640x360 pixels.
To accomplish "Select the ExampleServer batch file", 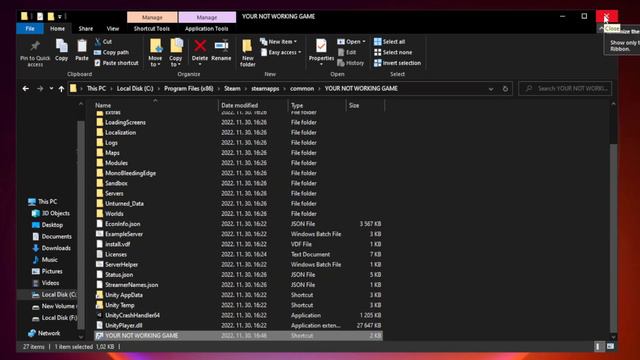I will click(124, 234).
